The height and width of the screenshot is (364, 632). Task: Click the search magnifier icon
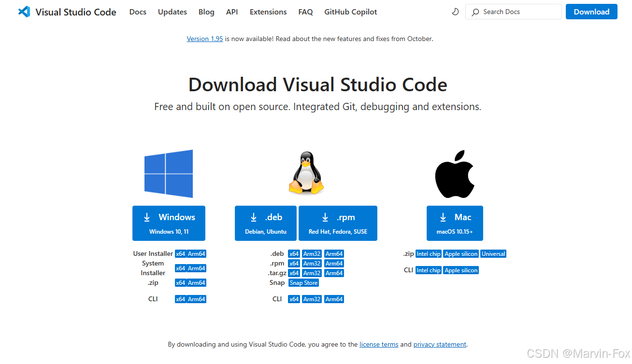475,12
